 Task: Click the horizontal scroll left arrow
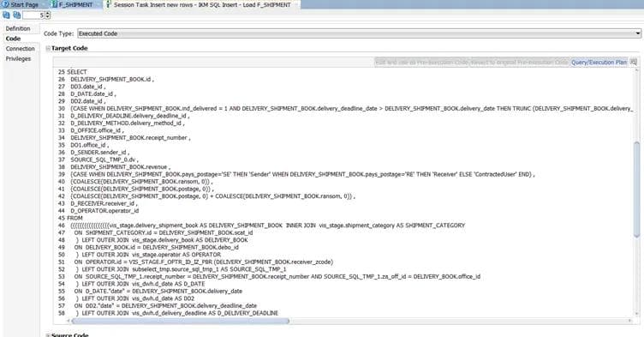click(x=68, y=321)
